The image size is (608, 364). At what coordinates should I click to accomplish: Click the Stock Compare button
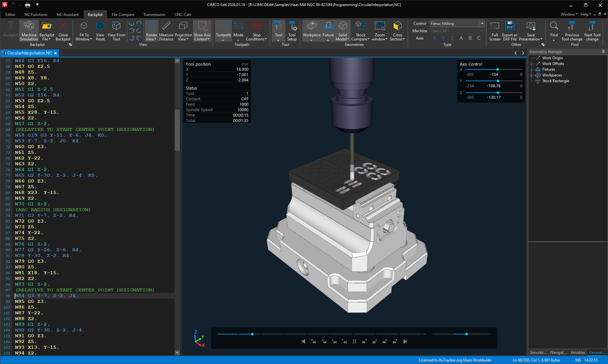(x=360, y=31)
